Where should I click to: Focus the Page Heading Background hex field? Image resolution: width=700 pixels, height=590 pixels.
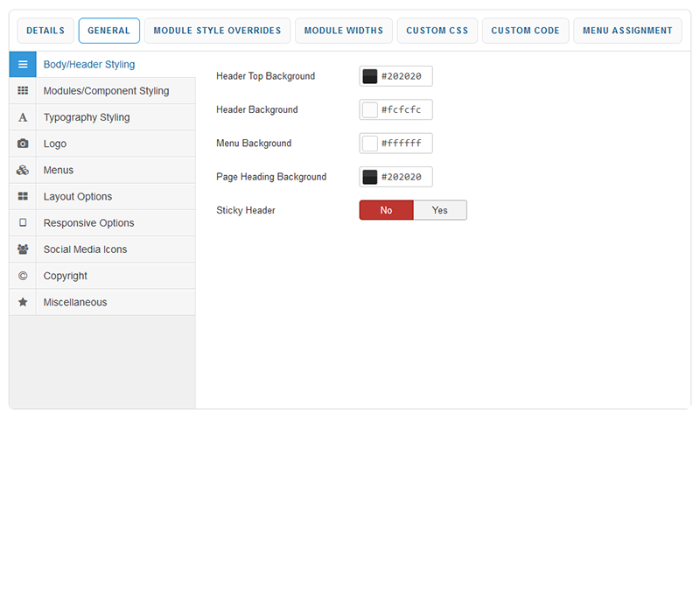404,177
